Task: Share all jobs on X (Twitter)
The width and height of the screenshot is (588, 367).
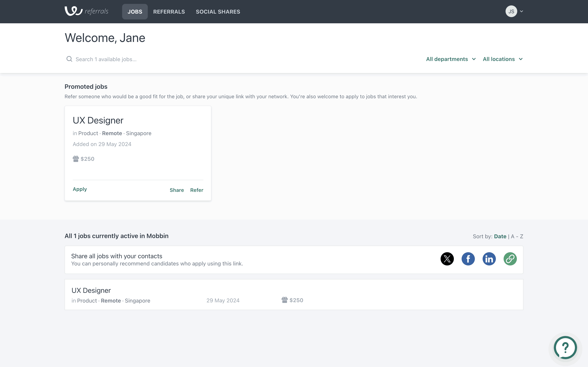Action: 447,259
